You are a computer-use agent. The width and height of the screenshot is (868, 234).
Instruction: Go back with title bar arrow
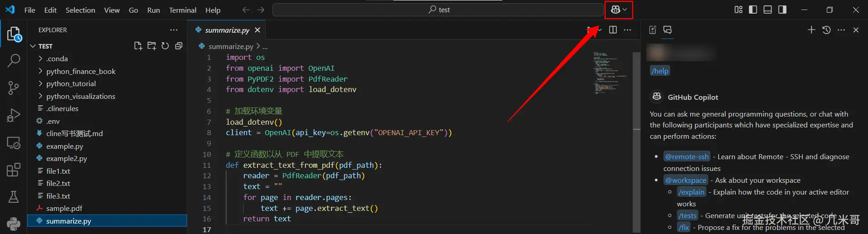(246, 10)
